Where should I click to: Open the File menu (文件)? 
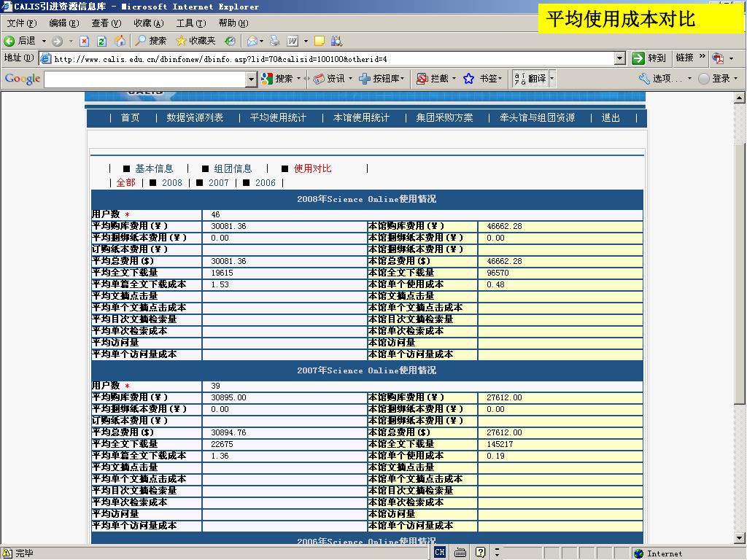coord(21,23)
